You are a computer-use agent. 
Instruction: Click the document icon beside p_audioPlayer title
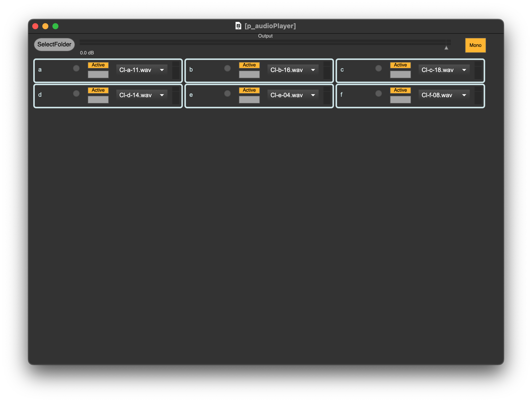point(238,26)
